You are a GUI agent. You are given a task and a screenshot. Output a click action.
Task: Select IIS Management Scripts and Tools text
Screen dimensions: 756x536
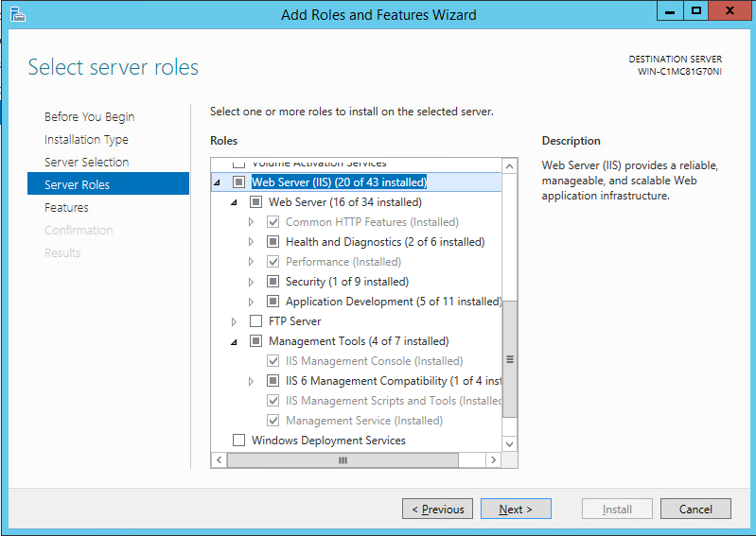(x=394, y=400)
